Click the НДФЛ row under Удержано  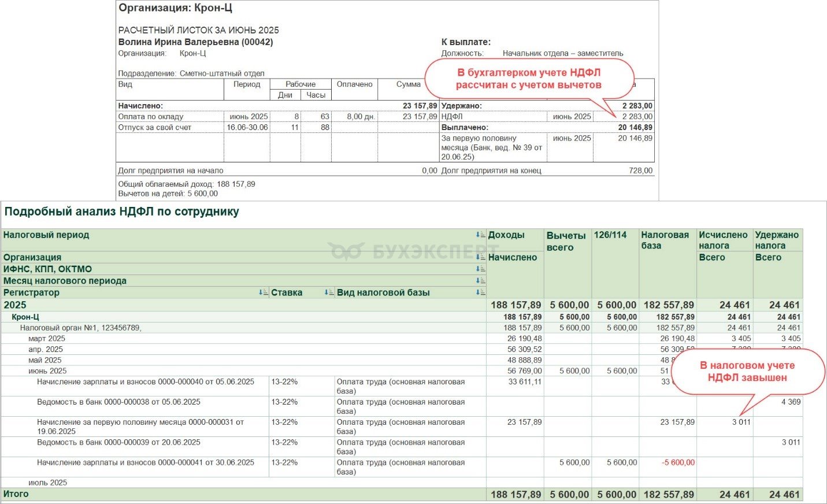click(x=547, y=116)
